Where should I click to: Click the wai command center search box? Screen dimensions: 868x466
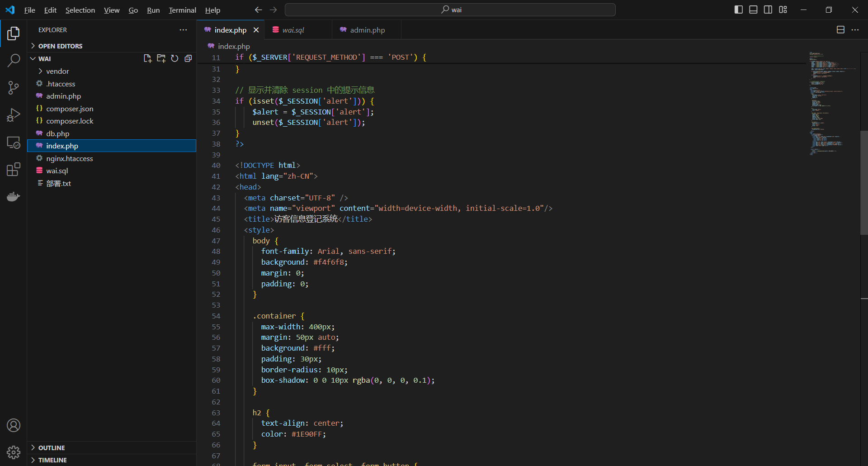point(450,10)
